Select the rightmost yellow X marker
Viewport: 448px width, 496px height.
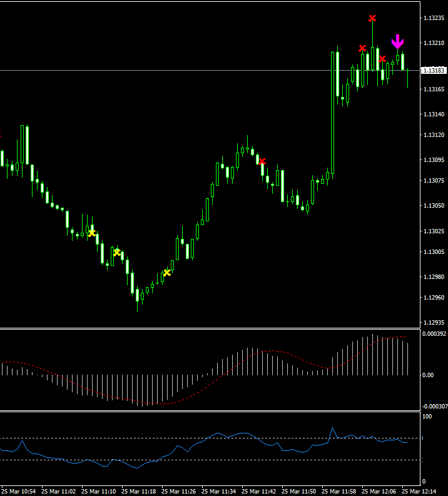coord(167,272)
